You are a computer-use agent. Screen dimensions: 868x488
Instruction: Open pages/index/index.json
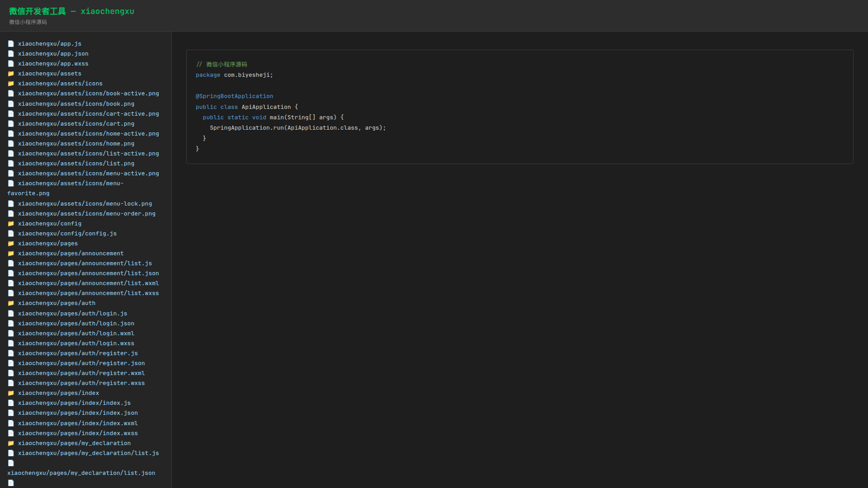tap(78, 413)
